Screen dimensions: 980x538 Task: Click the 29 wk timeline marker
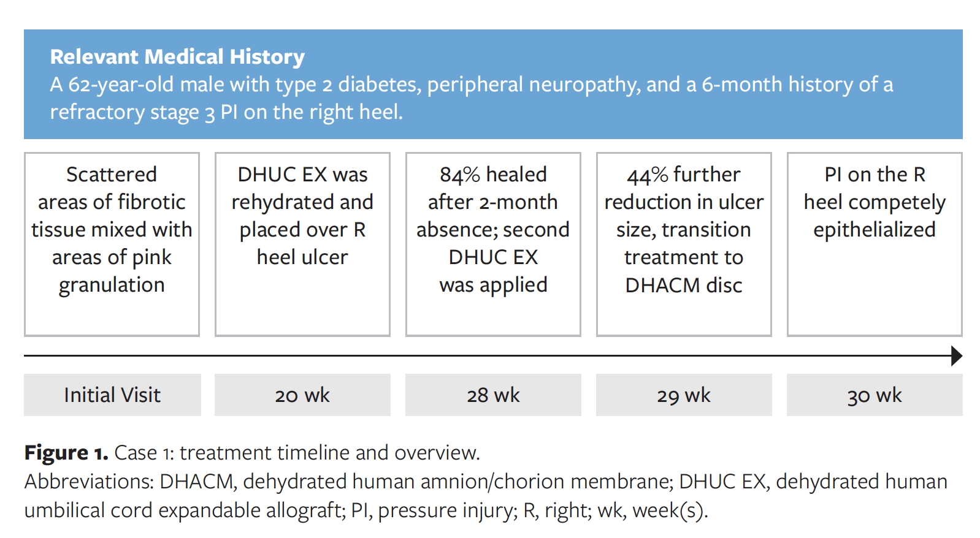(x=684, y=395)
